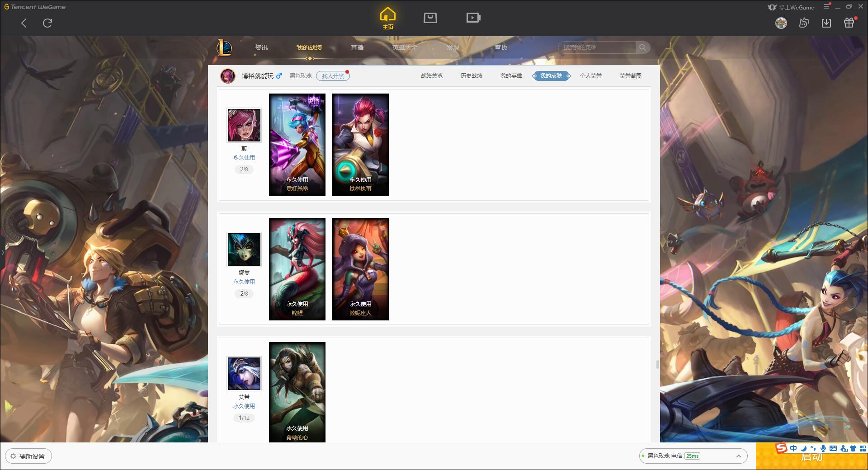Viewport: 868px width, 470px height.
Task: Click the 永久使用 label under 艾希
Action: [x=244, y=406]
